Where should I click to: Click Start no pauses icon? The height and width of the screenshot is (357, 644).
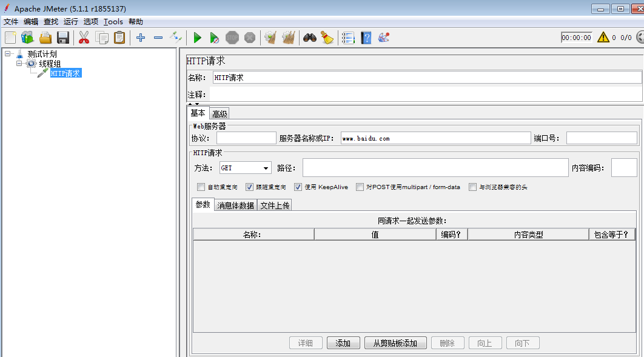215,38
